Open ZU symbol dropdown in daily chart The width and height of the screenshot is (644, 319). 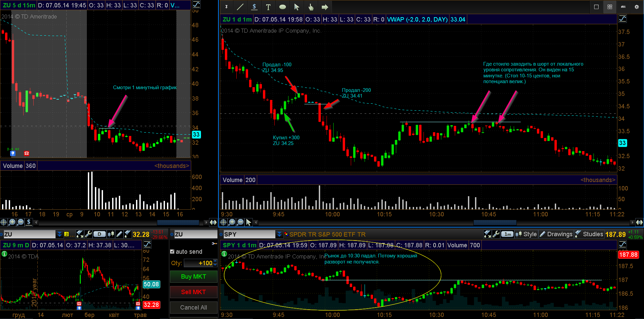point(60,234)
